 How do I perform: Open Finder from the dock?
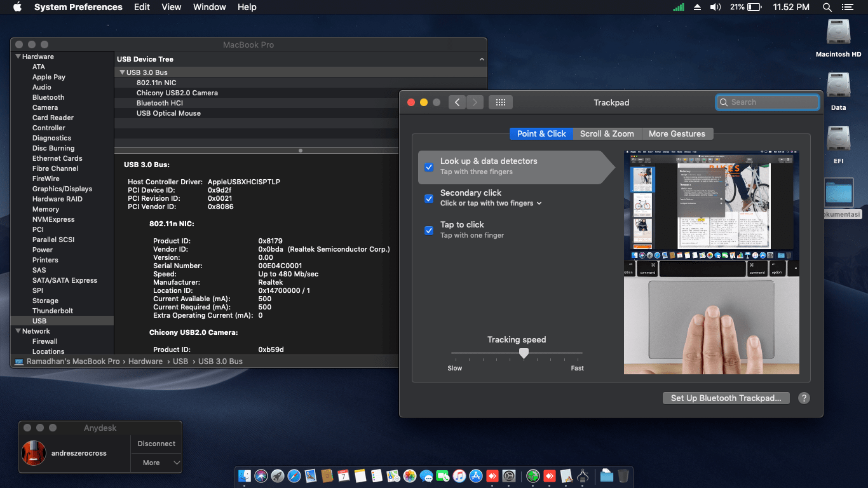click(x=245, y=475)
